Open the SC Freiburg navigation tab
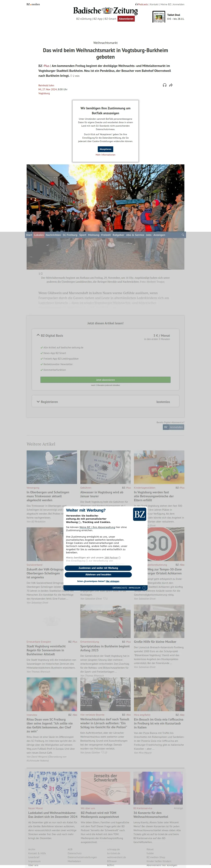211x868 pixels. click(70, 235)
